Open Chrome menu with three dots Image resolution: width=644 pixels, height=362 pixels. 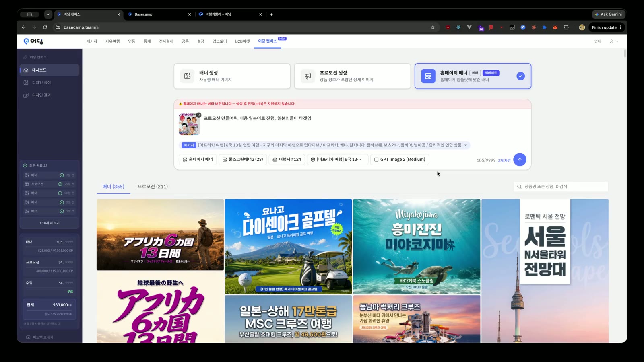(620, 27)
